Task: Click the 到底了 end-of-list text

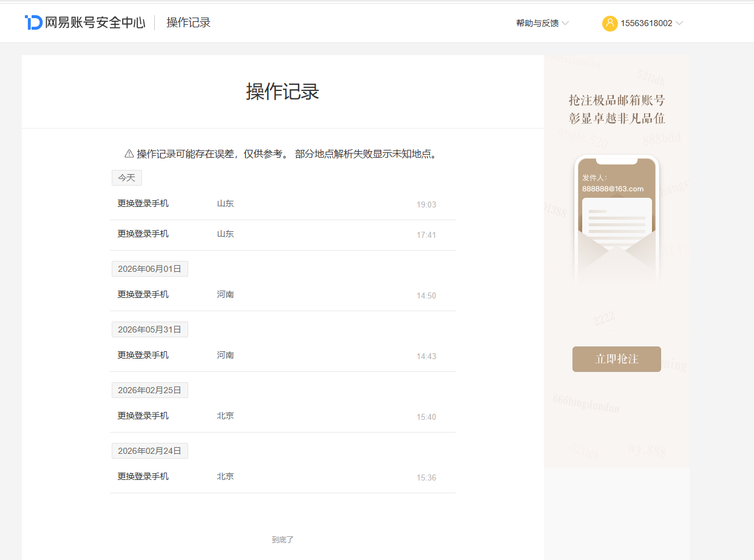Action: click(x=283, y=539)
